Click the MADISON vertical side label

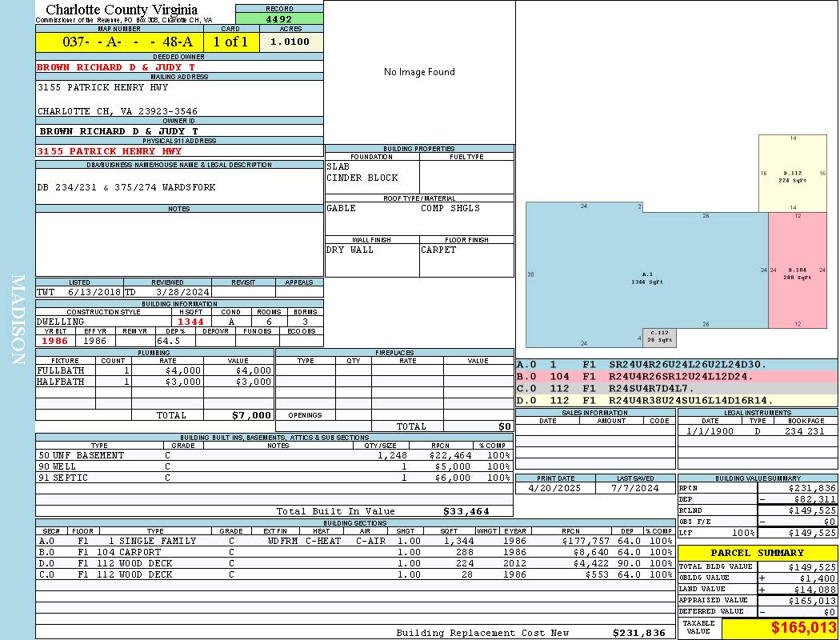pyautogui.click(x=18, y=320)
